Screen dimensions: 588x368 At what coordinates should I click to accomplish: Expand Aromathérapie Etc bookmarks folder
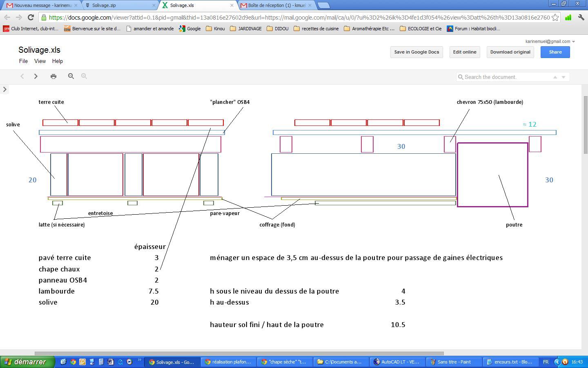[x=370, y=29]
